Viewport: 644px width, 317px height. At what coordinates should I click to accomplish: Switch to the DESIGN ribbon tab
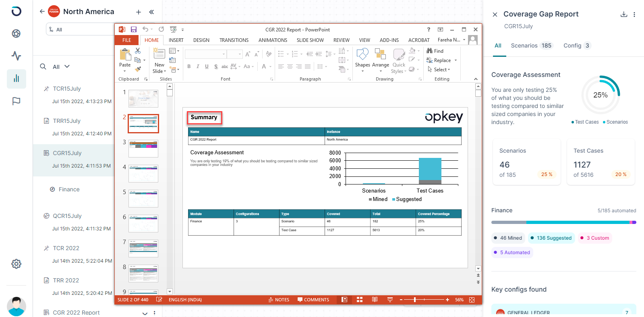201,40
